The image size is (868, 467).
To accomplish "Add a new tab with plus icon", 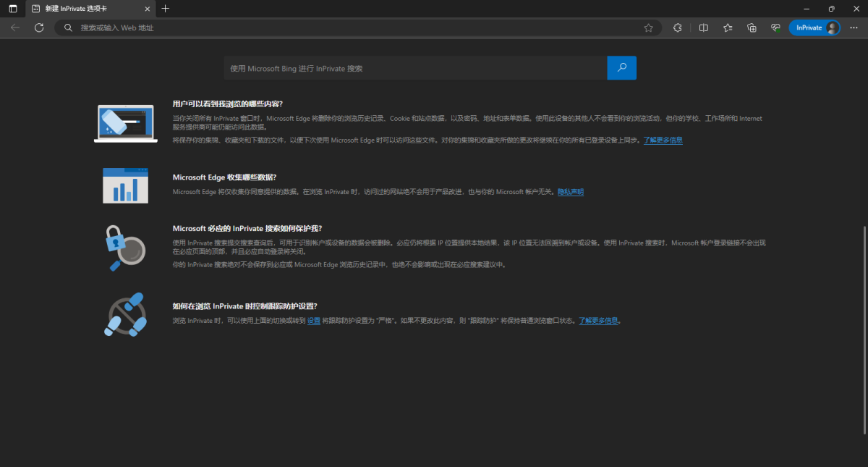I will 166,9.
